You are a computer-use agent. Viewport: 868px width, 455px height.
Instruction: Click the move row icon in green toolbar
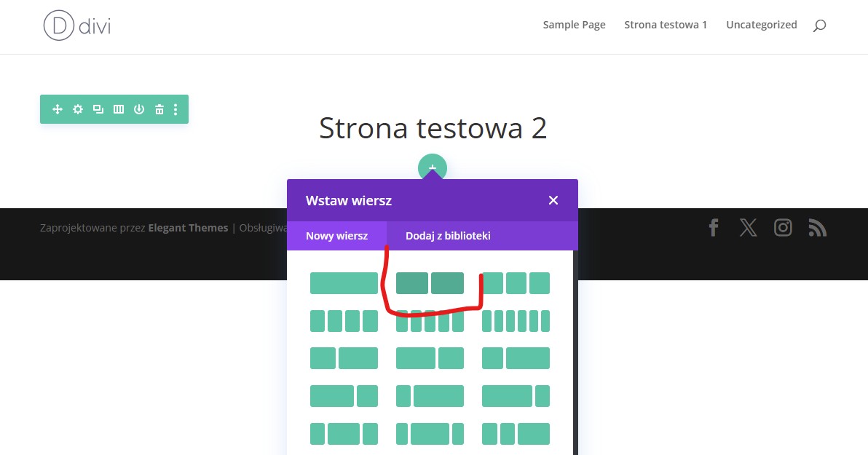58,109
